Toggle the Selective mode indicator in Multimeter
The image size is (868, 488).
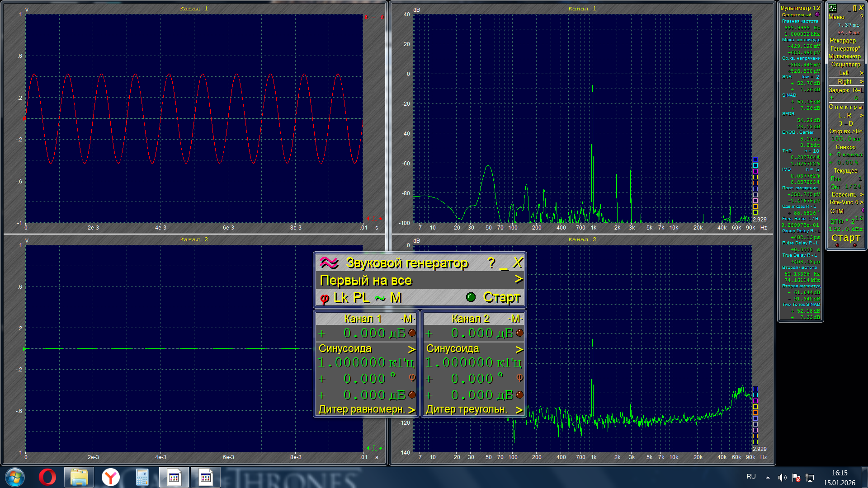817,14
